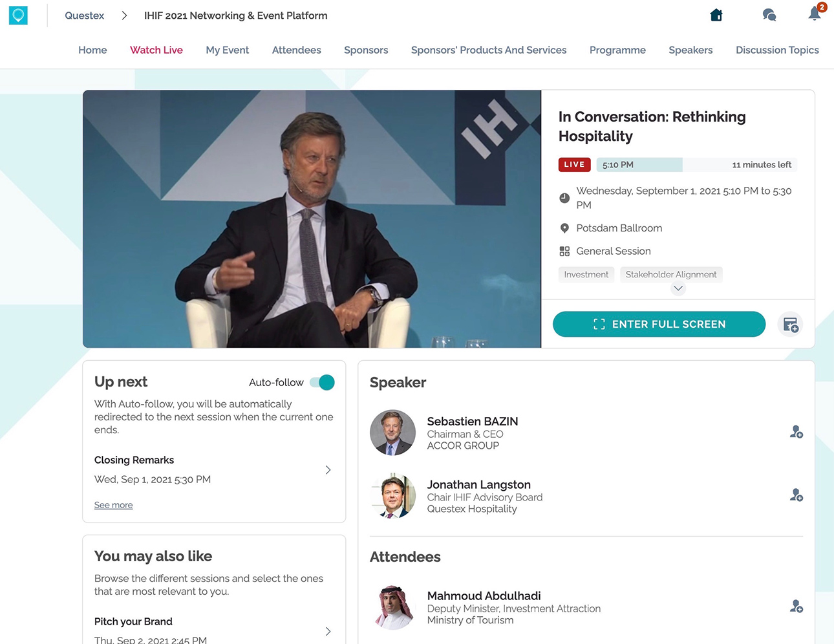Open the Attendees tab

click(296, 50)
